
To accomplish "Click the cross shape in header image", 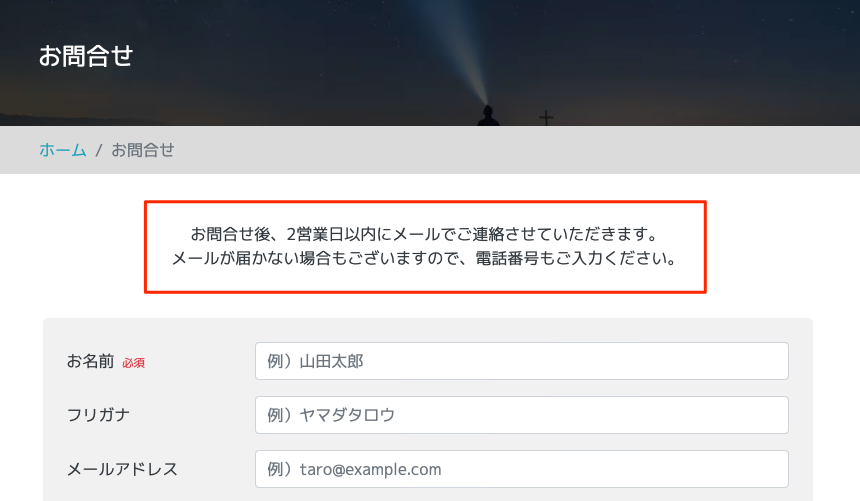I will click(546, 118).
